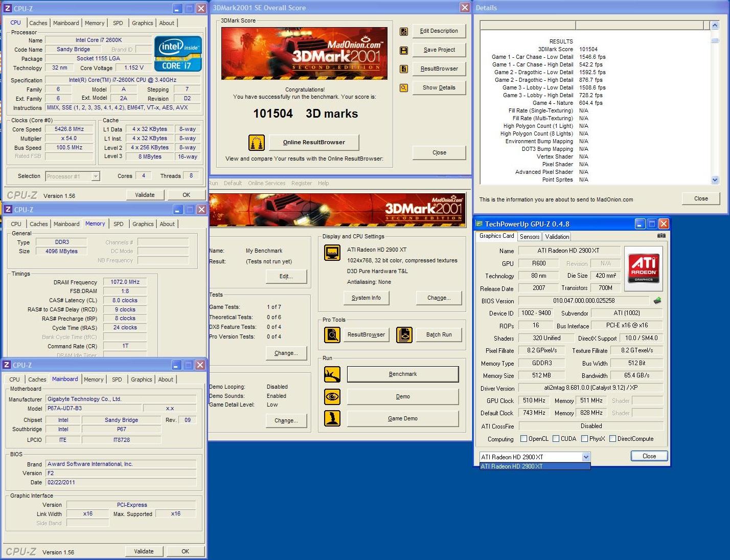730x560 pixels.
Task: Click the GPU-Z screenshot camera icon
Action: tap(661, 236)
